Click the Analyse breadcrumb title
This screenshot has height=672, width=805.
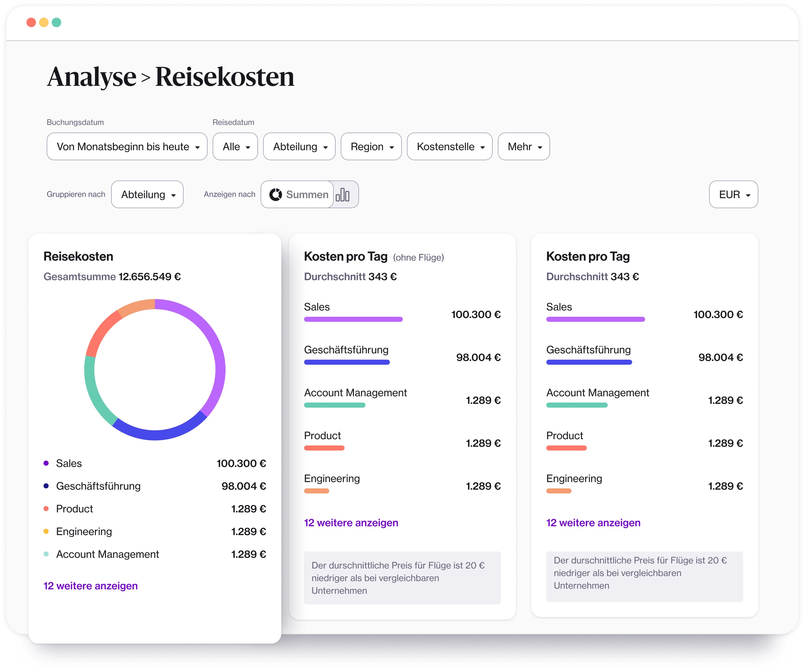pyautogui.click(x=91, y=77)
